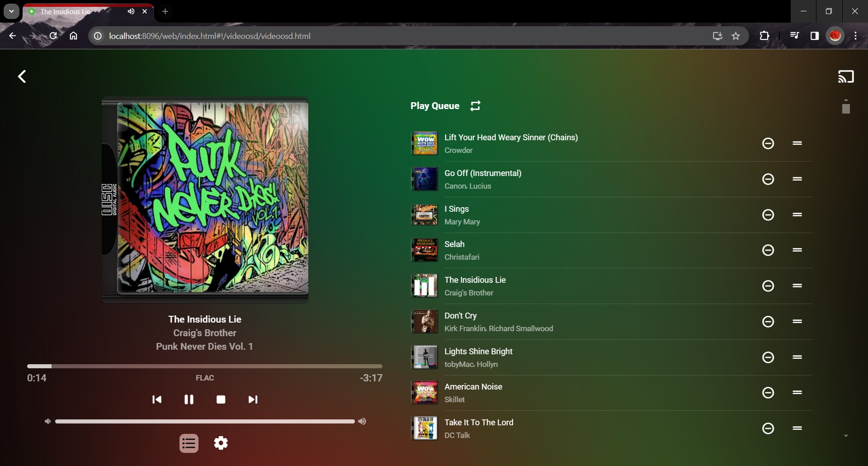This screenshot has width=868, height=466.
Task: Click reorder handle for Don't Cry
Action: 797,322
